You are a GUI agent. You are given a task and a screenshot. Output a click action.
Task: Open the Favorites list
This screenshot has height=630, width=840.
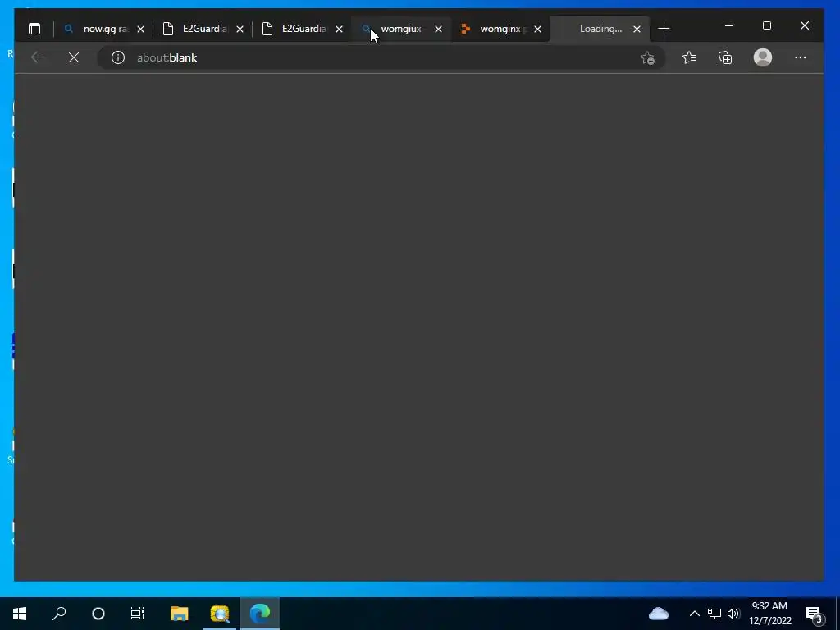coord(689,57)
